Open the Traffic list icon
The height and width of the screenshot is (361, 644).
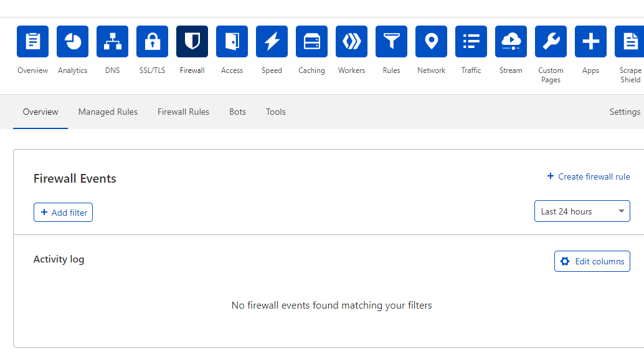click(471, 42)
